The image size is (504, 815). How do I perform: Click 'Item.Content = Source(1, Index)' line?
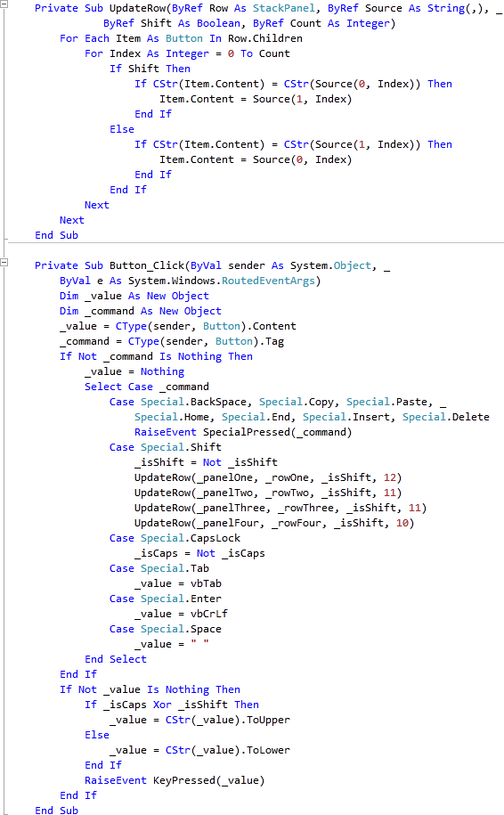[256, 99]
